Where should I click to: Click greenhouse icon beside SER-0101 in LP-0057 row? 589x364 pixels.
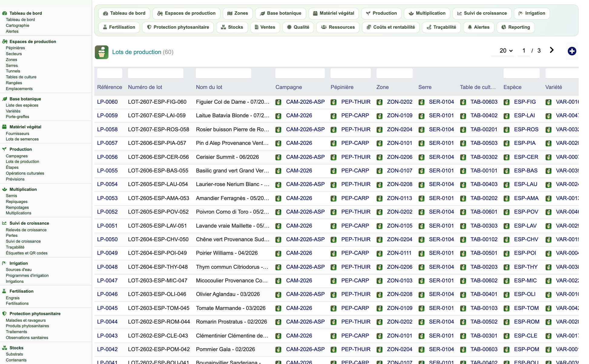421,143
